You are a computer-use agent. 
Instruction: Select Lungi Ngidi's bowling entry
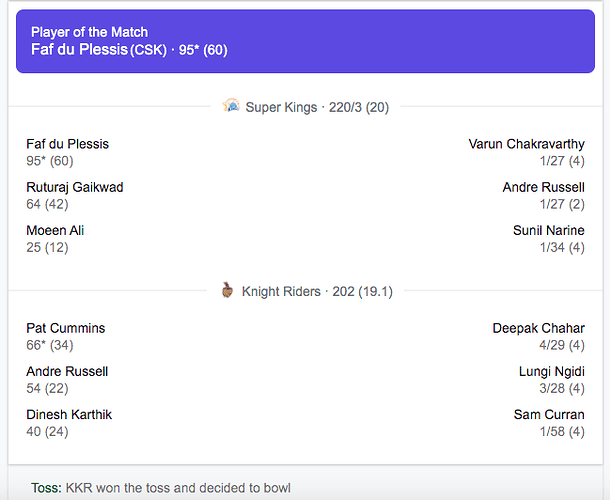click(x=550, y=371)
